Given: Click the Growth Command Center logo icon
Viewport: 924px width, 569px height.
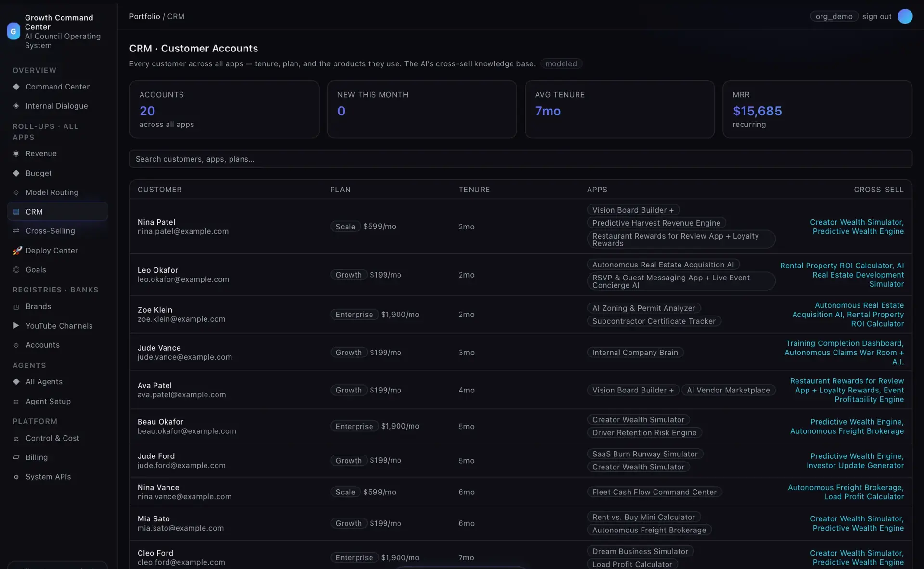Looking at the screenshot, I should coord(13,31).
